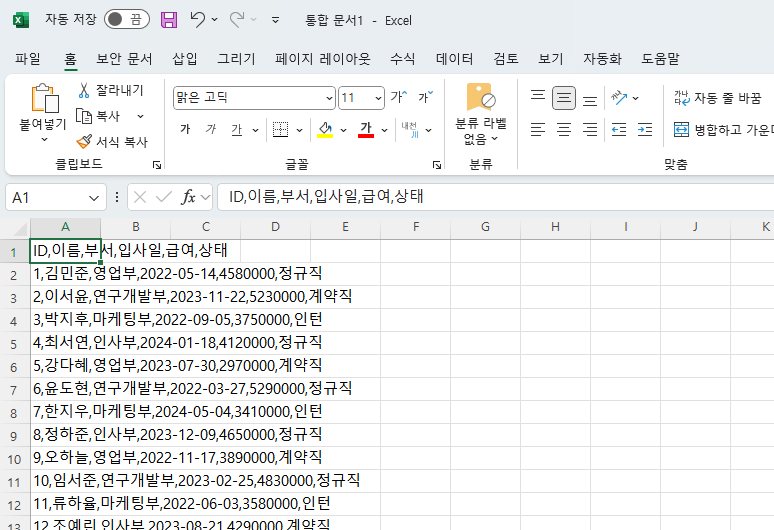Toggle italic formatting
This screenshot has width=774, height=530.
(211, 129)
